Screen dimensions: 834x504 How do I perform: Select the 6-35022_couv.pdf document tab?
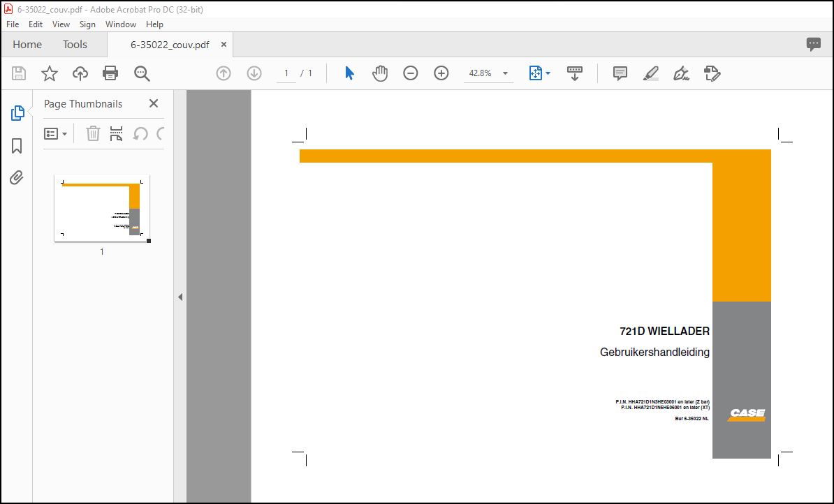(x=170, y=45)
